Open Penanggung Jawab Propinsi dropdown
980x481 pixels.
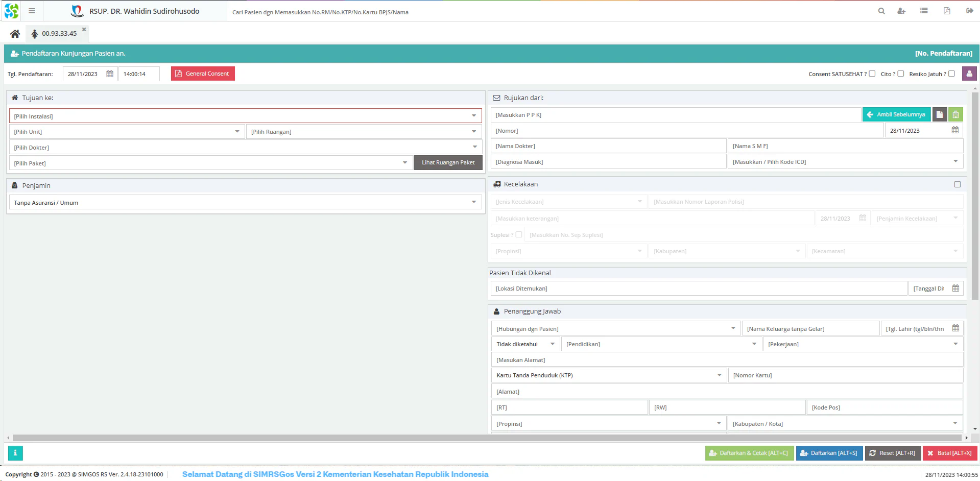tap(719, 423)
